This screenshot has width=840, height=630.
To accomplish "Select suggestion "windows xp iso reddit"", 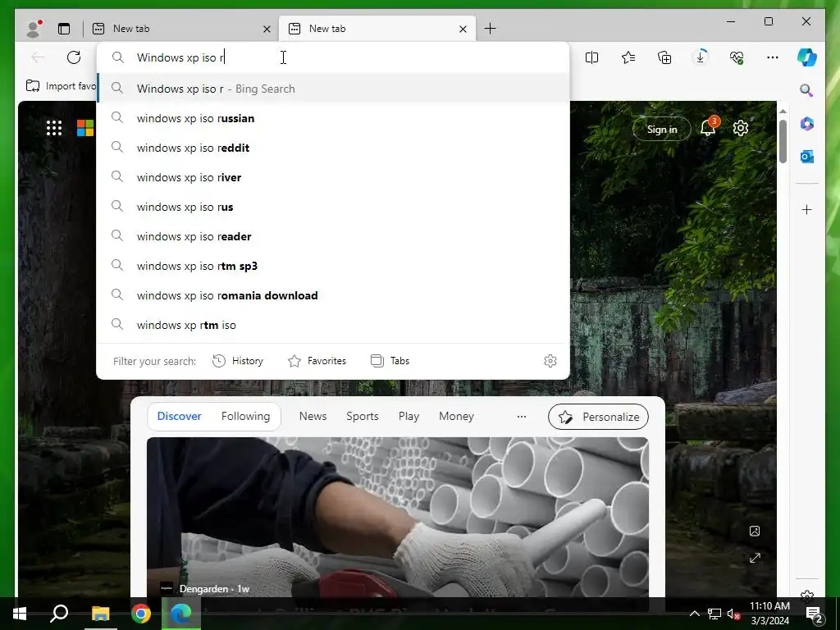I will click(333, 148).
